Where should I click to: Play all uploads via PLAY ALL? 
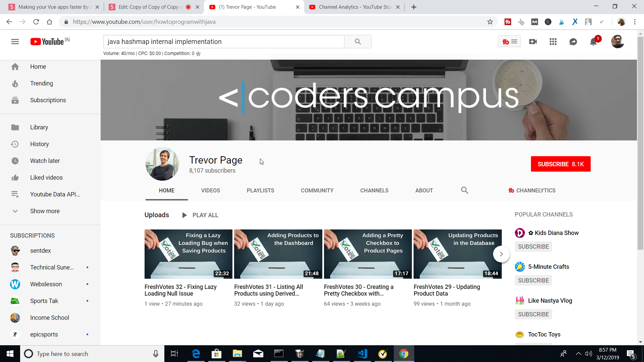click(x=200, y=215)
